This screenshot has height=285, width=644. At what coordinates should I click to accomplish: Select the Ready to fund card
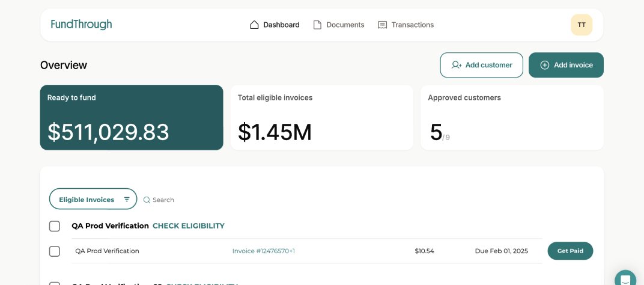(x=132, y=118)
